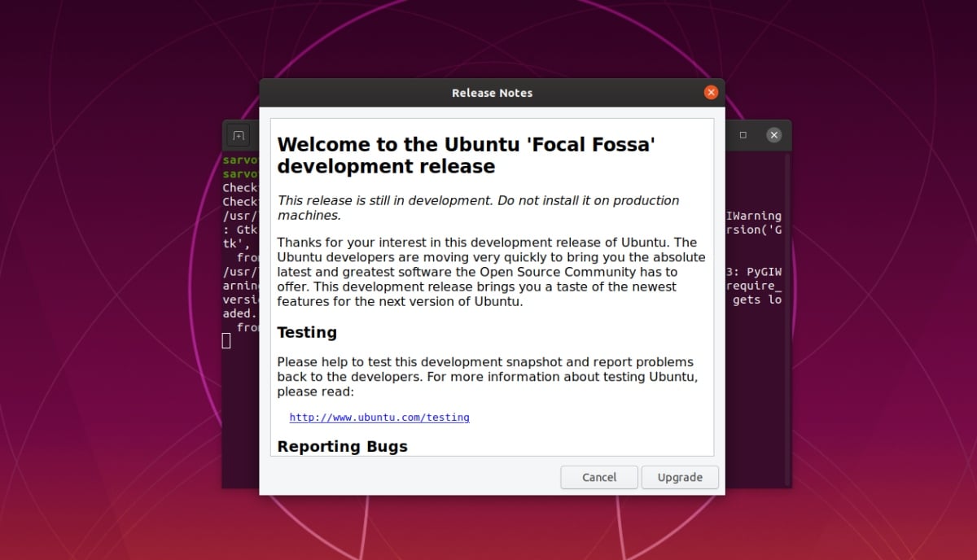Click the 'Reporting Bugs' heading
Image resolution: width=977 pixels, height=560 pixels.
(342, 446)
